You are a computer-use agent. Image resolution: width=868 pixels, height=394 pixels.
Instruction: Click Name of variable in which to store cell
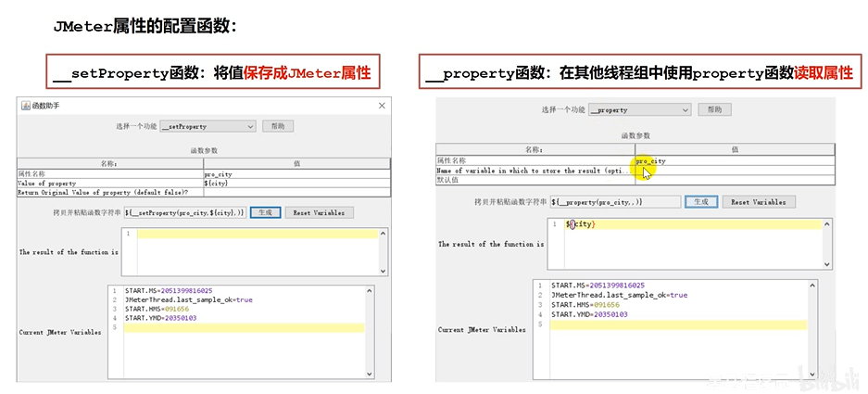(x=535, y=171)
